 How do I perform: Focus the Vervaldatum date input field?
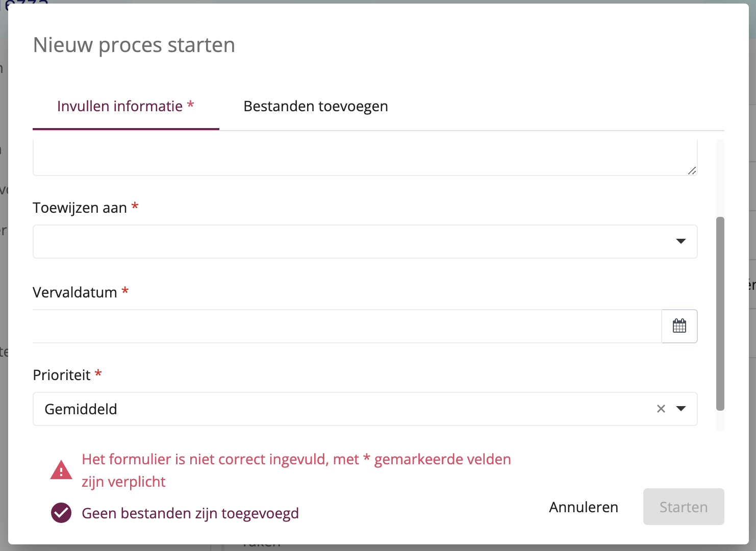pos(347,326)
